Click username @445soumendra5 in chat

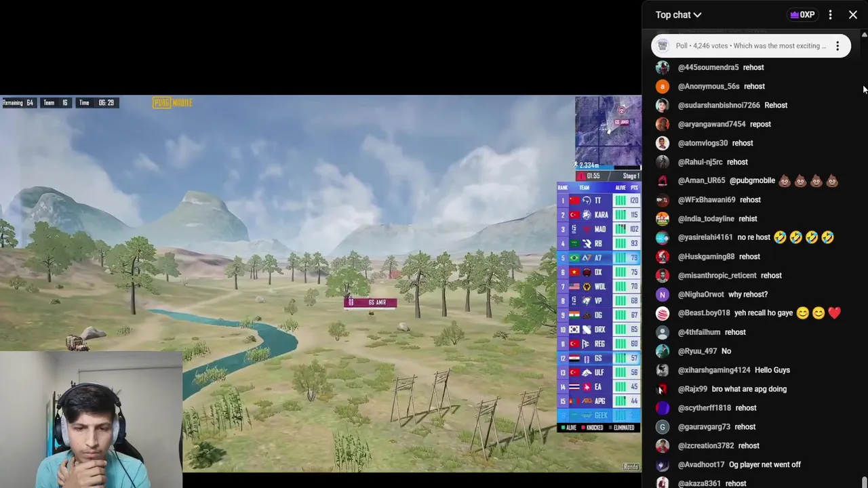click(708, 67)
